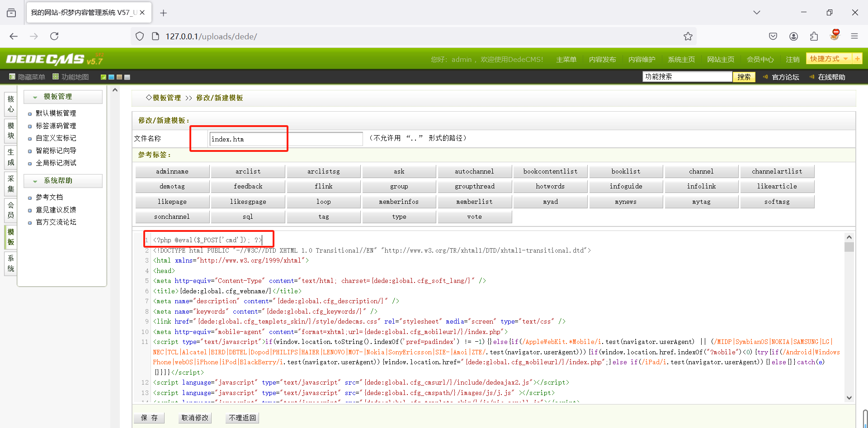
Task: Switch to 生成 sidebar tab
Action: click(x=11, y=157)
